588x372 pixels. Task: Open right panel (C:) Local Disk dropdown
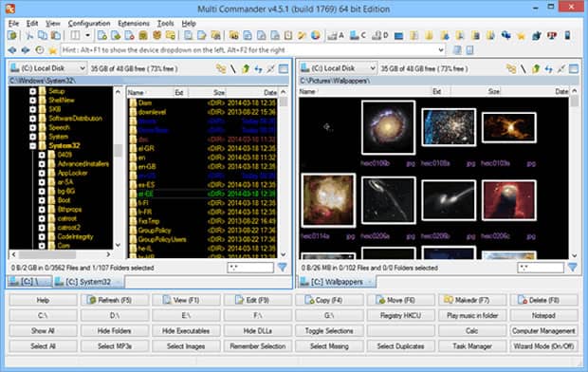[x=338, y=68]
